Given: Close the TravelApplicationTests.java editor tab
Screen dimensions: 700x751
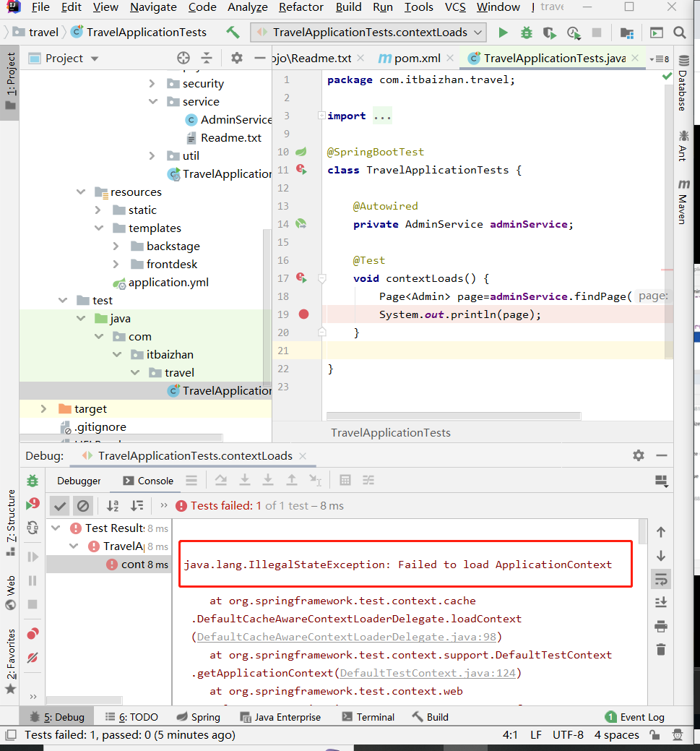Looking at the screenshot, I should coord(635,58).
